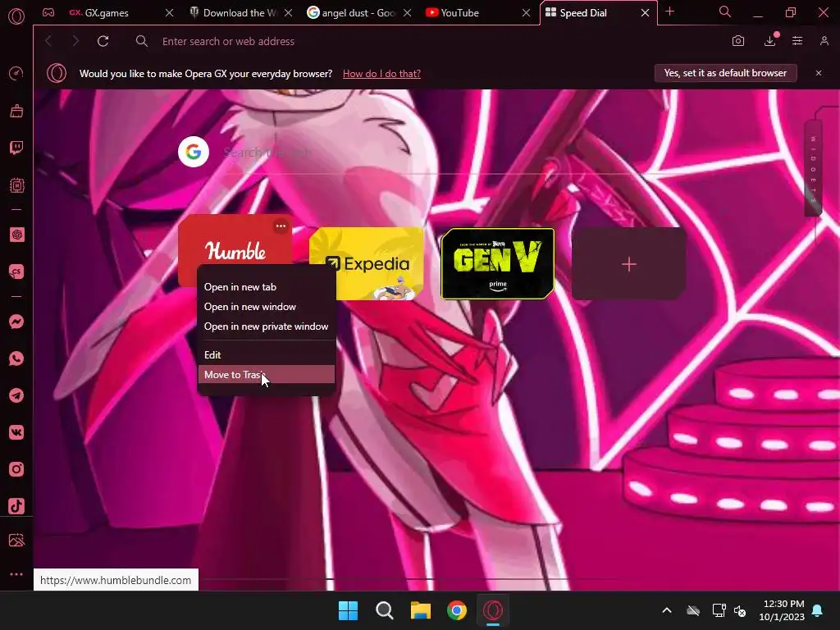Open the clock showing 12:30 PM
Viewport: 840px width, 630px height.
(x=782, y=610)
